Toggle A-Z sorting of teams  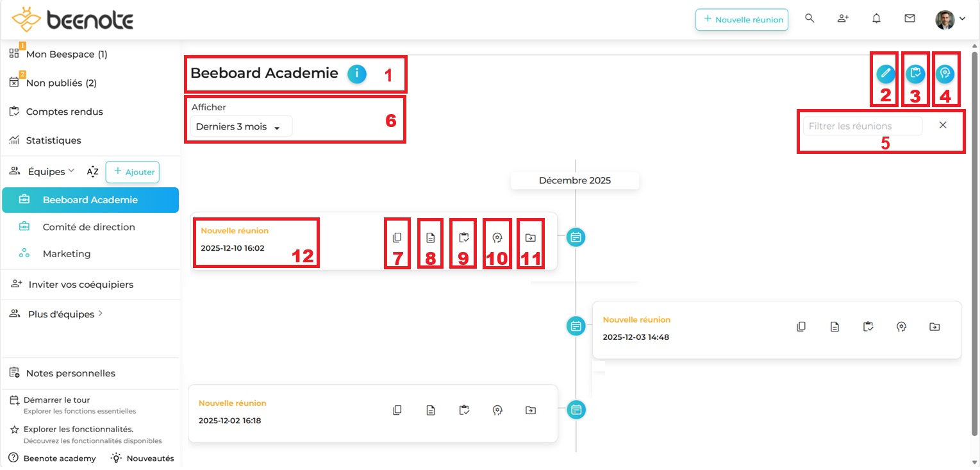(x=93, y=171)
